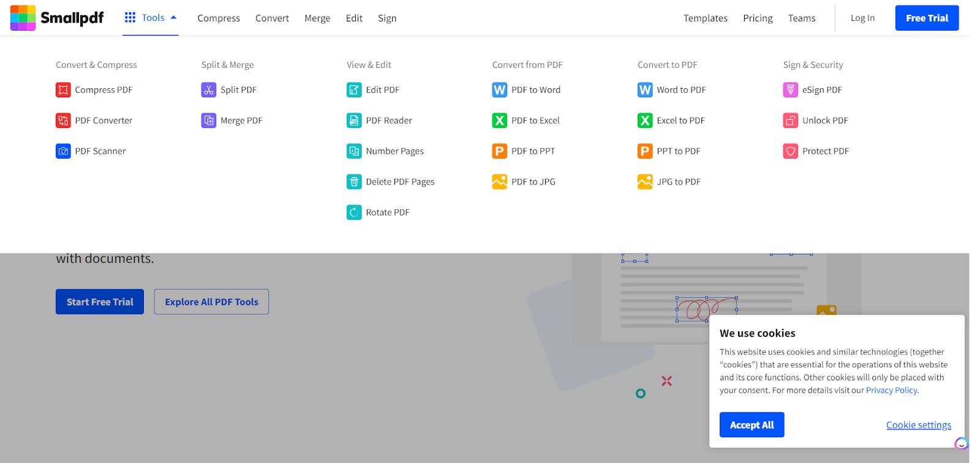This screenshot has width=980, height=463.
Task: Click the PDF Scanner camera icon
Action: click(63, 151)
